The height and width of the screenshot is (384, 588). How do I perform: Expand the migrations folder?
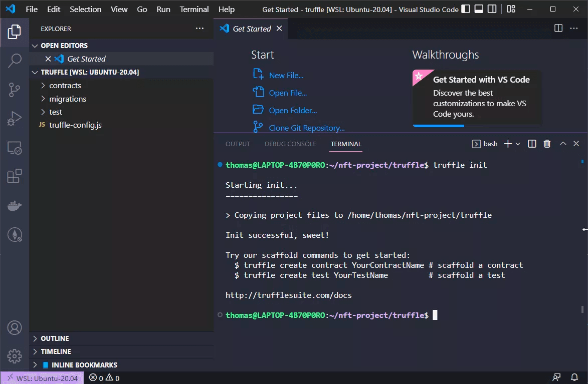[121, 99]
